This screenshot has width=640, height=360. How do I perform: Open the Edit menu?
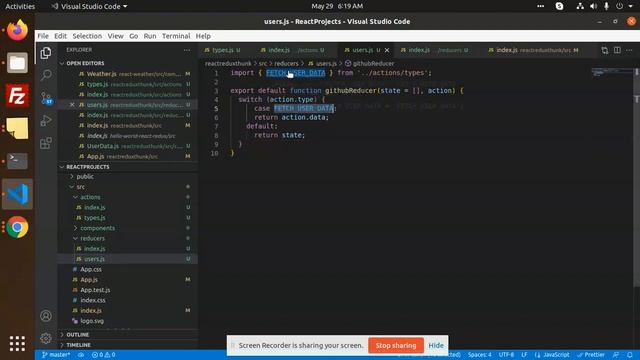pos(60,36)
